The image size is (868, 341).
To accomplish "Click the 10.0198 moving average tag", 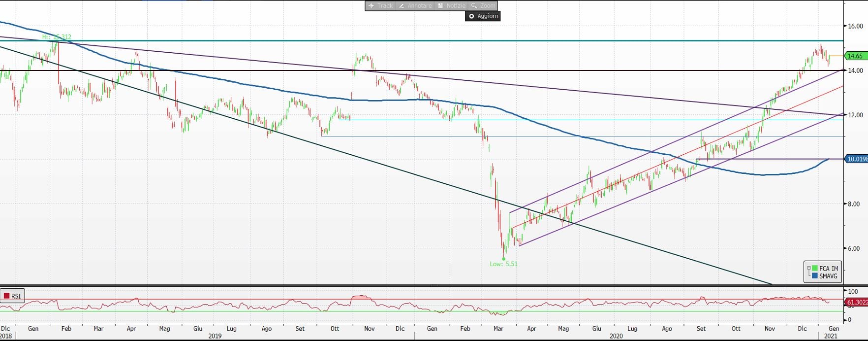I will click(x=857, y=159).
